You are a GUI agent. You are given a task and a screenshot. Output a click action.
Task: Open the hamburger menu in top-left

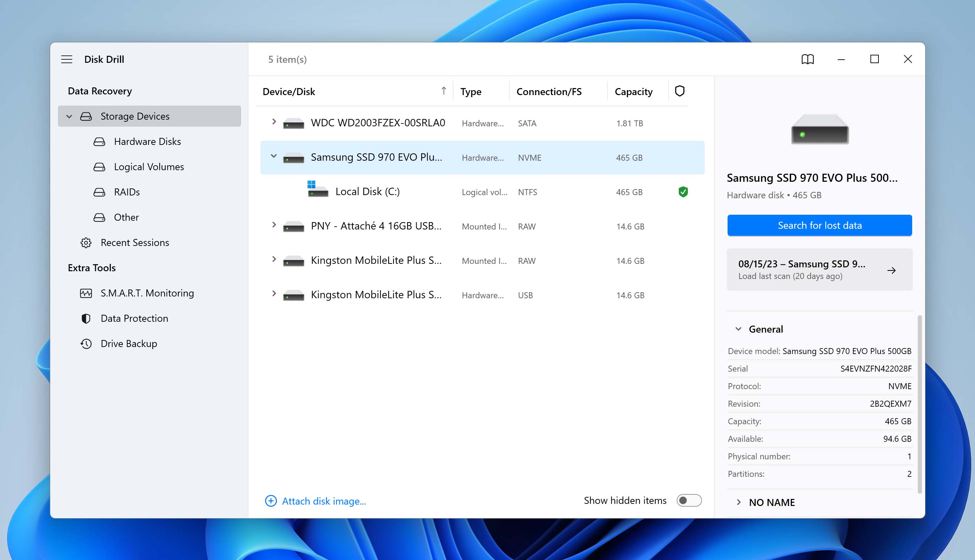(x=66, y=59)
